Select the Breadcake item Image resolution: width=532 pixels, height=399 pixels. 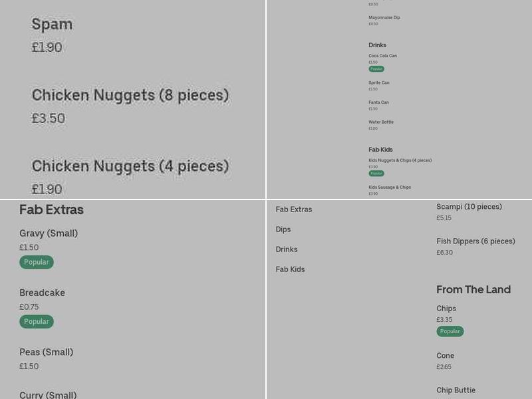click(42, 293)
